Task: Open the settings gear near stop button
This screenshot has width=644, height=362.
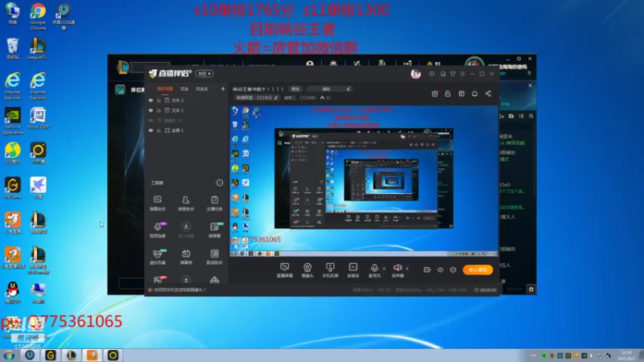Action: tap(453, 269)
